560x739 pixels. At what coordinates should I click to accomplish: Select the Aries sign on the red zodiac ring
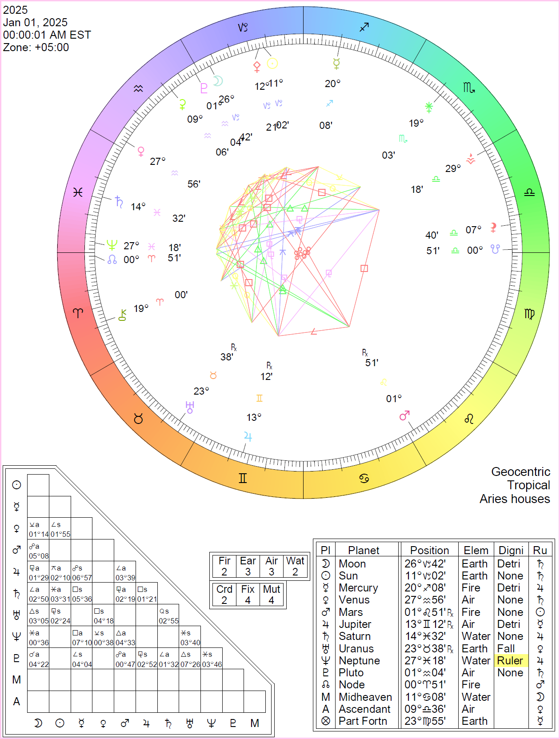(78, 313)
